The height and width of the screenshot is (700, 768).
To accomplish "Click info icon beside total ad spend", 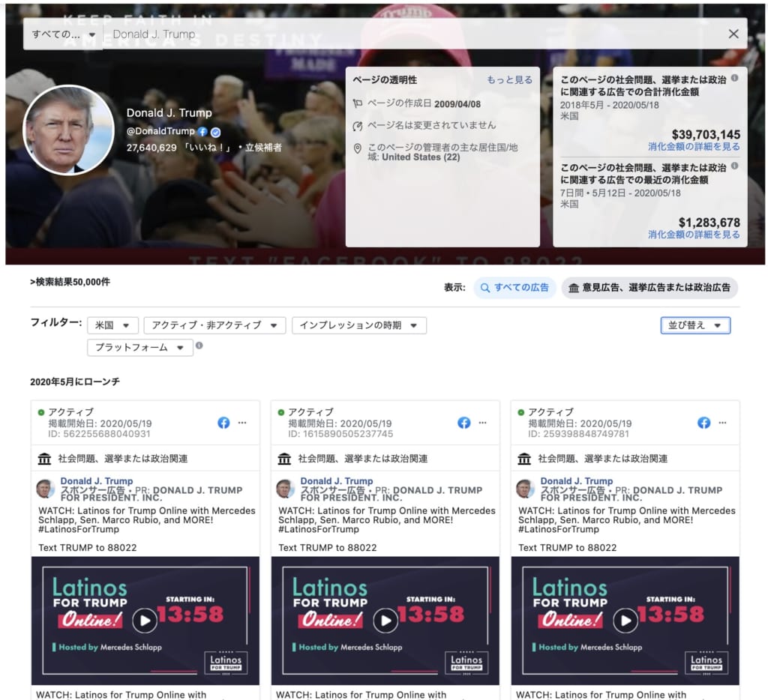I will (x=734, y=78).
